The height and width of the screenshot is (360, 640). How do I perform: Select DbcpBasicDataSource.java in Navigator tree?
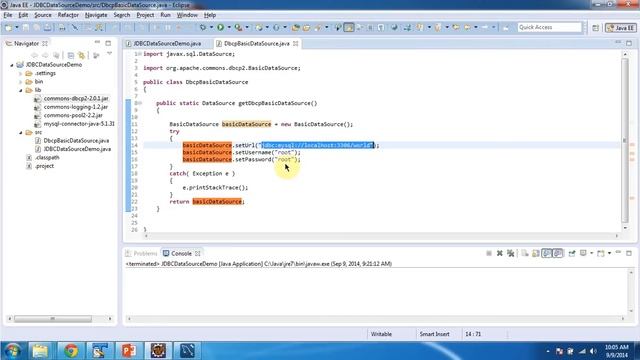click(x=76, y=140)
